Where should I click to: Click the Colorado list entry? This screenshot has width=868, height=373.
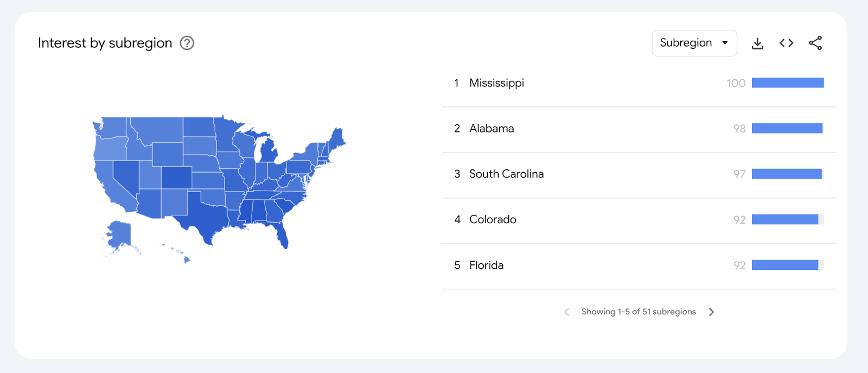click(x=492, y=219)
